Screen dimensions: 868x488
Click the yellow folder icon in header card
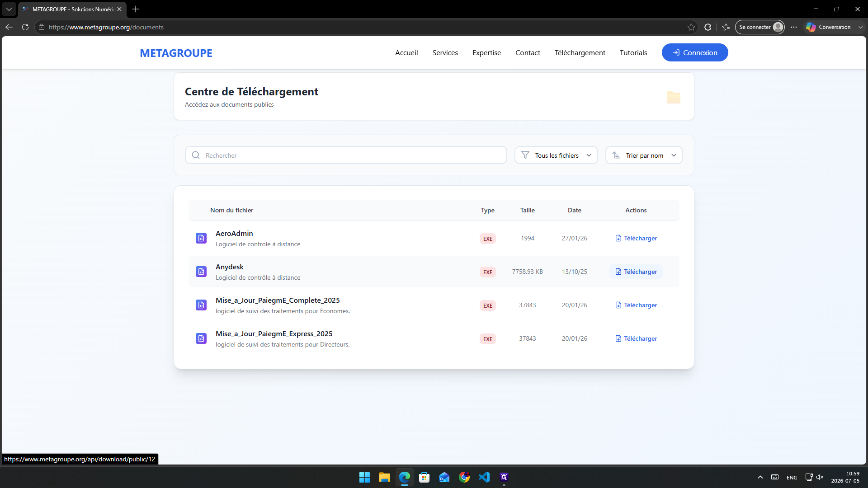[674, 97]
